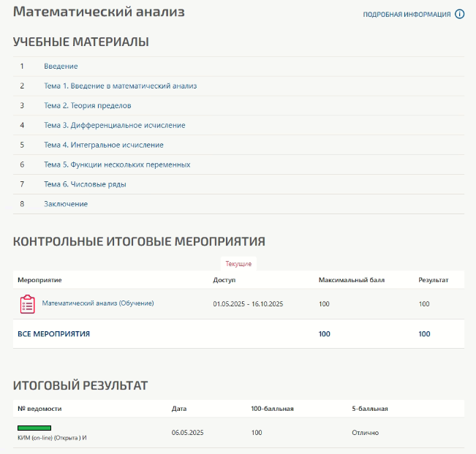Select the Текущие tab
Screen dimensions: 476x454
pyautogui.click(x=238, y=263)
